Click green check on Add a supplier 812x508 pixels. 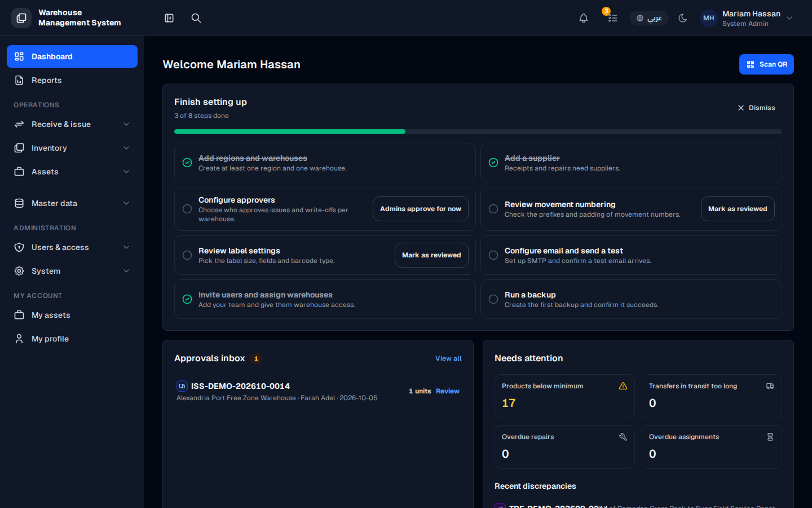pos(493,163)
